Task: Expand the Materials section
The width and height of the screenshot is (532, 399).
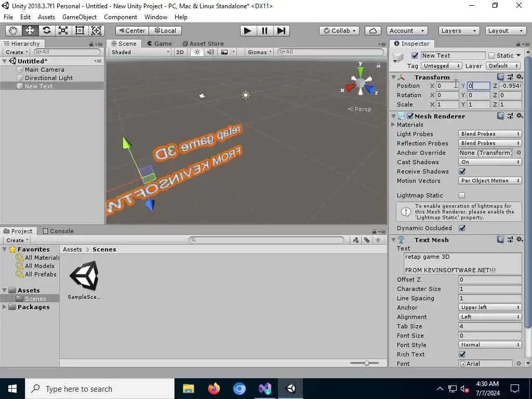Action: (x=393, y=125)
